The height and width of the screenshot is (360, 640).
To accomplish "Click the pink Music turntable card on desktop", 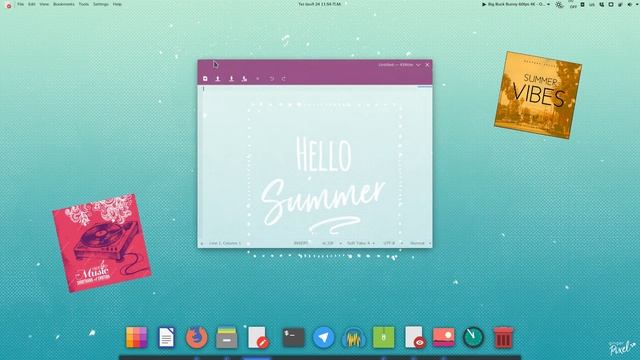I will [x=102, y=243].
